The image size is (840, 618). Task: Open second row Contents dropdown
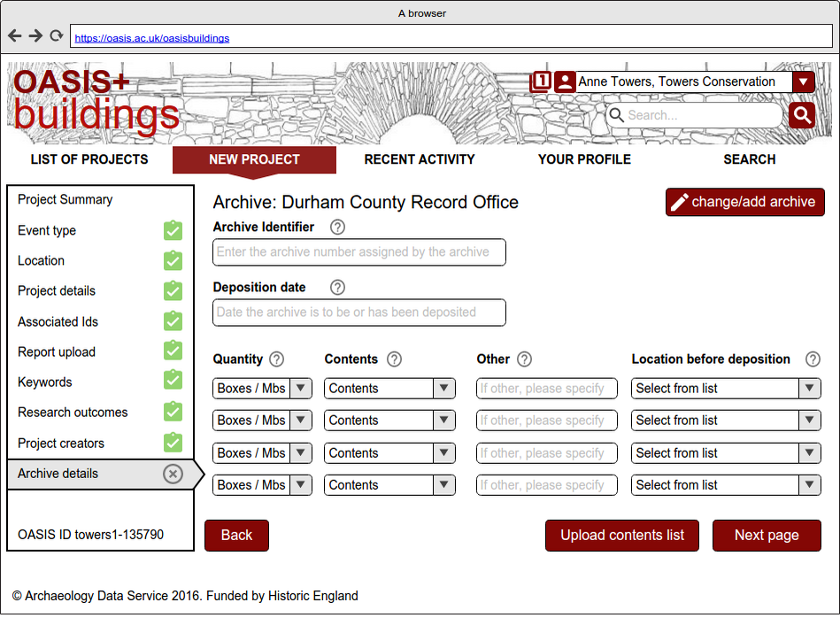389,421
